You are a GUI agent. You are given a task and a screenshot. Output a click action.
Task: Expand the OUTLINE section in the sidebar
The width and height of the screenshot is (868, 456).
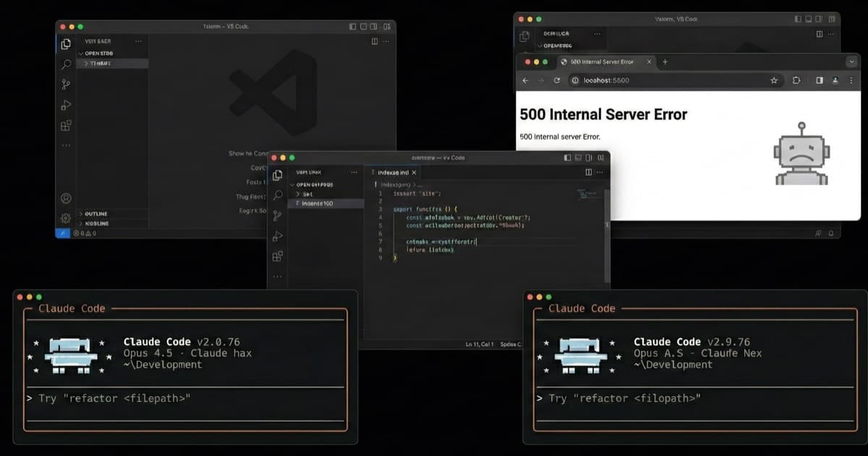96,214
